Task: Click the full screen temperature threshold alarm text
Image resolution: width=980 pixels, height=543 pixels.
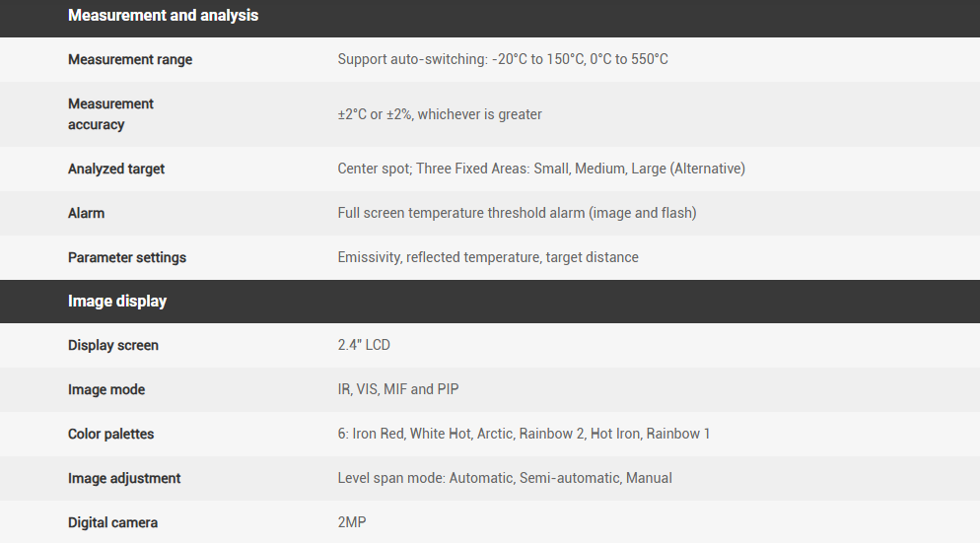Action: point(517,214)
